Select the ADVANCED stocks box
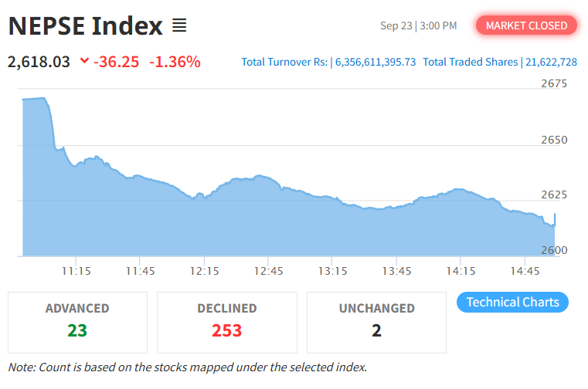This screenshot has height=389, width=588. (x=77, y=323)
